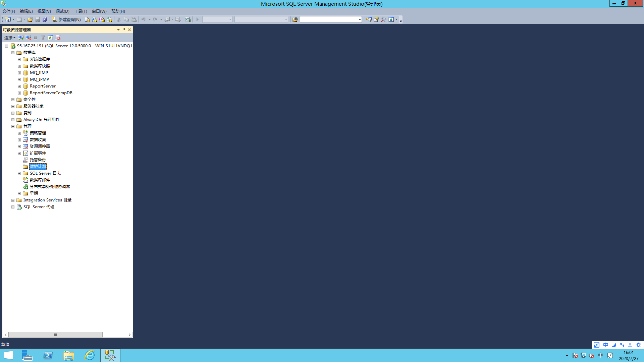Select the Database Mail tree item
644x362 pixels.
(x=40, y=180)
